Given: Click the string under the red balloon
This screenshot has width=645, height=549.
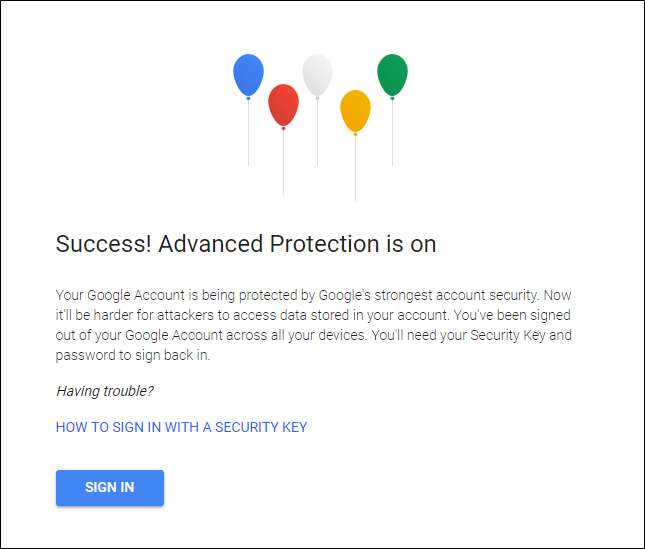Looking at the screenshot, I should coord(284,163).
